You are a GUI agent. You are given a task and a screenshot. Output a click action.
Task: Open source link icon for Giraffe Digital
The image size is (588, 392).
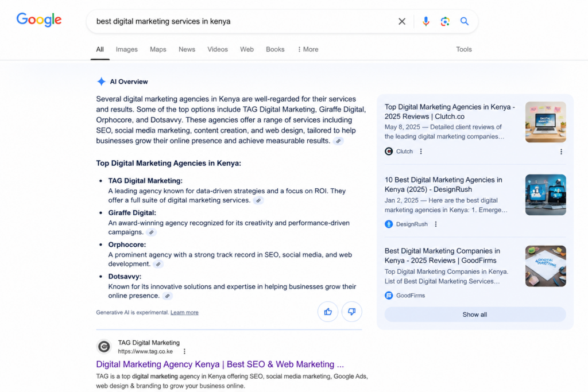152,232
